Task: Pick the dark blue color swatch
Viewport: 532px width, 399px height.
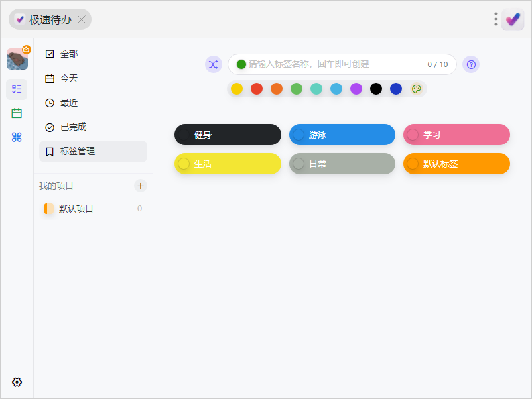Action: pos(396,89)
